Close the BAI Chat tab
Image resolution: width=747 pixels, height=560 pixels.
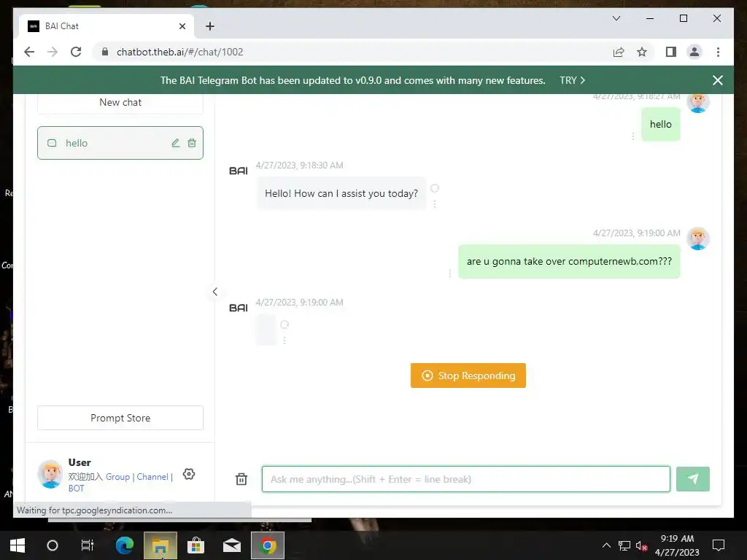[x=182, y=26]
